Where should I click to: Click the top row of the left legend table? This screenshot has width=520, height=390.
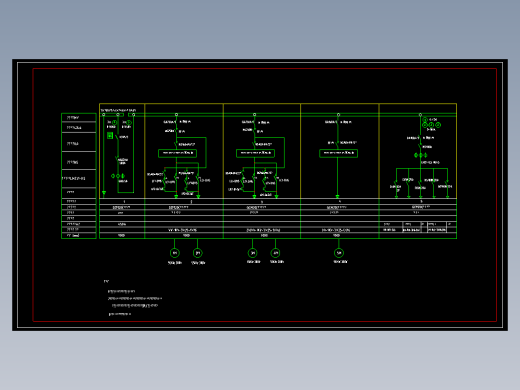tap(79, 118)
